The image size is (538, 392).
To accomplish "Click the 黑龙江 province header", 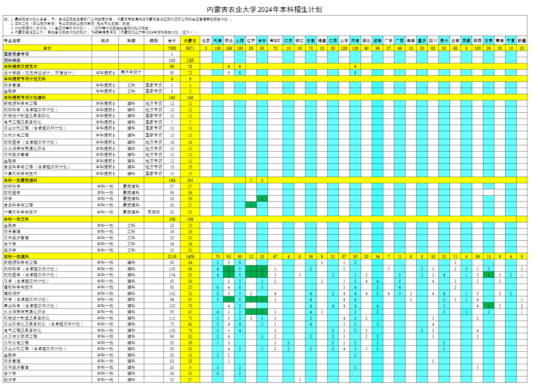I will 275,41.
